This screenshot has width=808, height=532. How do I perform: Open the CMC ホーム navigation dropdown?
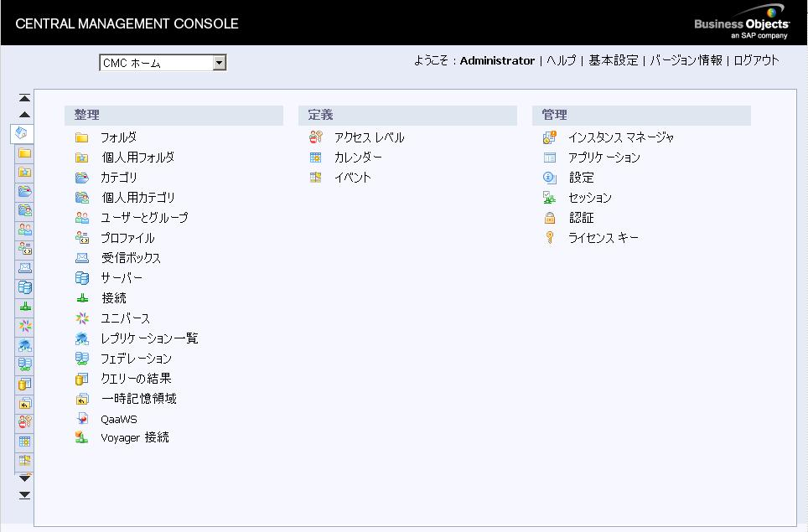click(x=219, y=63)
